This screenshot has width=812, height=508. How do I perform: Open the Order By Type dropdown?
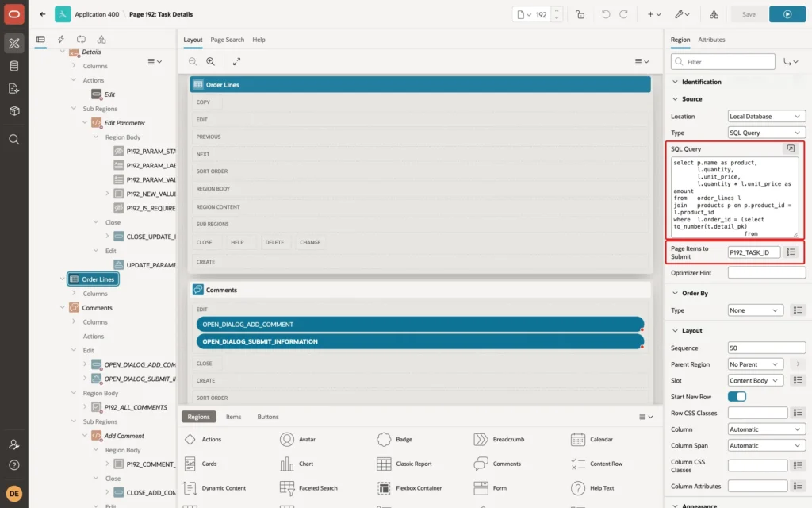pos(755,310)
